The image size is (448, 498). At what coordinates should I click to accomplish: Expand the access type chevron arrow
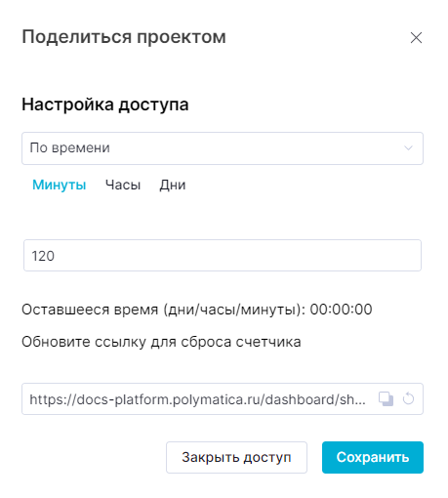[x=408, y=148]
